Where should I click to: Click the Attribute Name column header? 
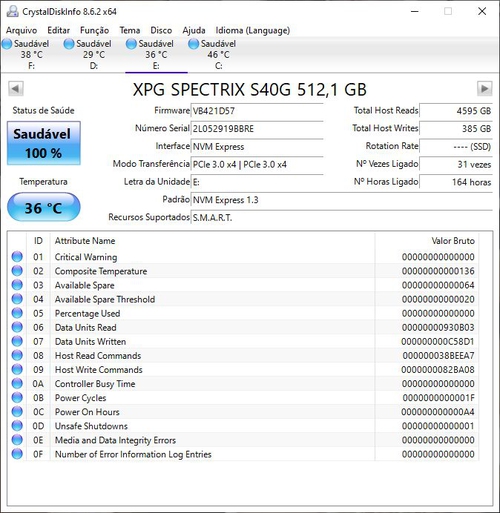(213, 241)
